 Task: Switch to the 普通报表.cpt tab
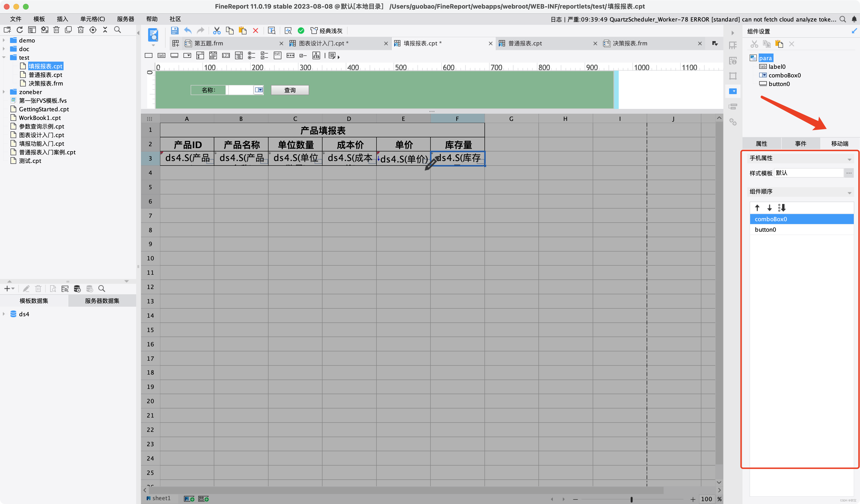point(525,43)
